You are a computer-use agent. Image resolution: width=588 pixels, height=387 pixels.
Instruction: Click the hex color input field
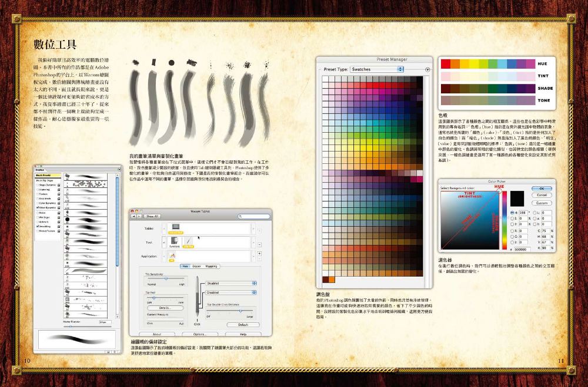pos(522,249)
